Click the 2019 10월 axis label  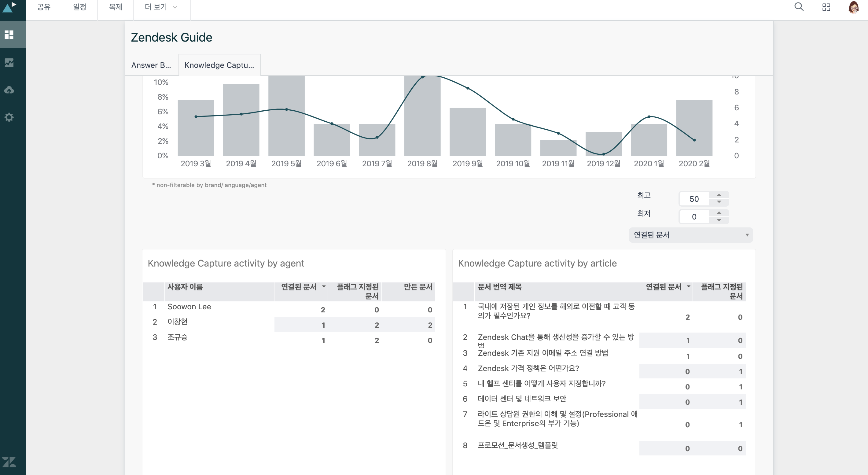513,164
